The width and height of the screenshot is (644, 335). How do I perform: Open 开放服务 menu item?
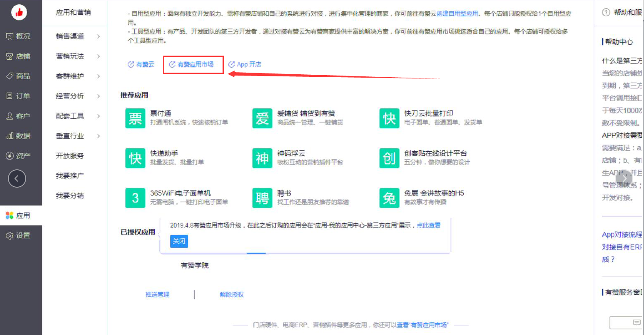coord(70,156)
